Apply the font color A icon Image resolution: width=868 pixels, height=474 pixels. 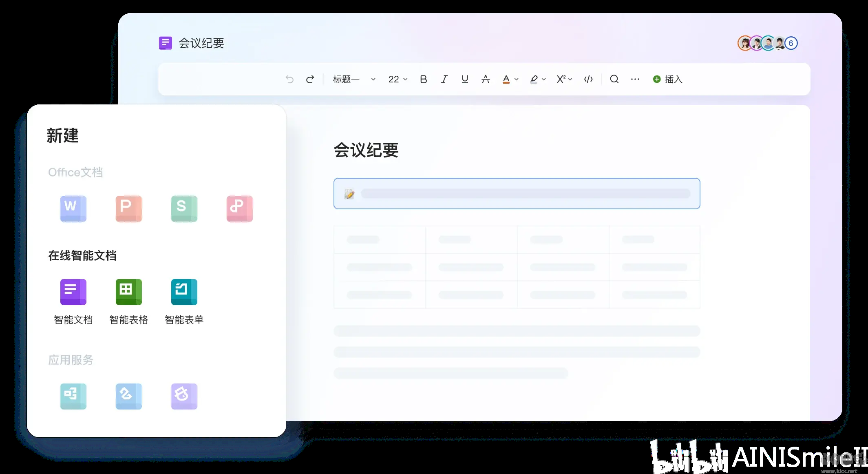506,79
